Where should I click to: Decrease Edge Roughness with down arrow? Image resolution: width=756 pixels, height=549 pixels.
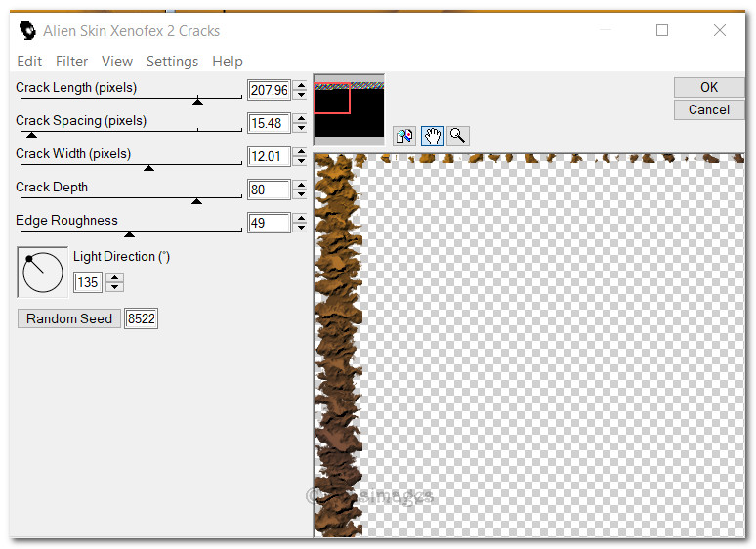coord(302,228)
